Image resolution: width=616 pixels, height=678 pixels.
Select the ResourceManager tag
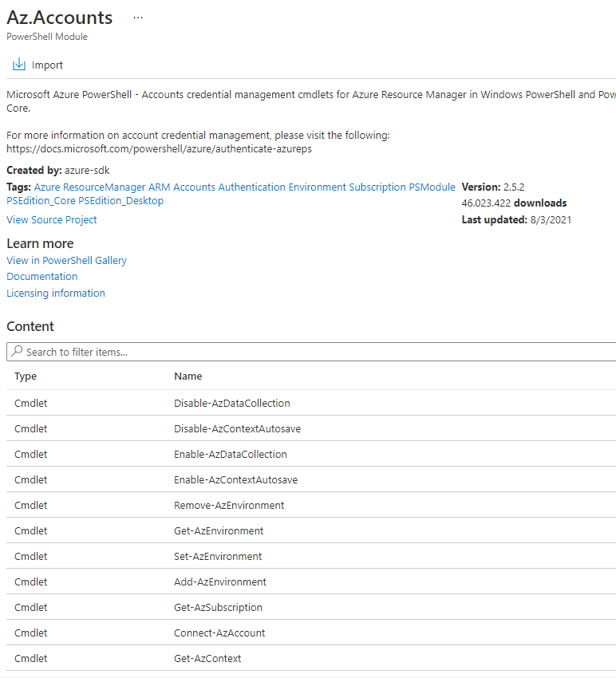(105, 187)
